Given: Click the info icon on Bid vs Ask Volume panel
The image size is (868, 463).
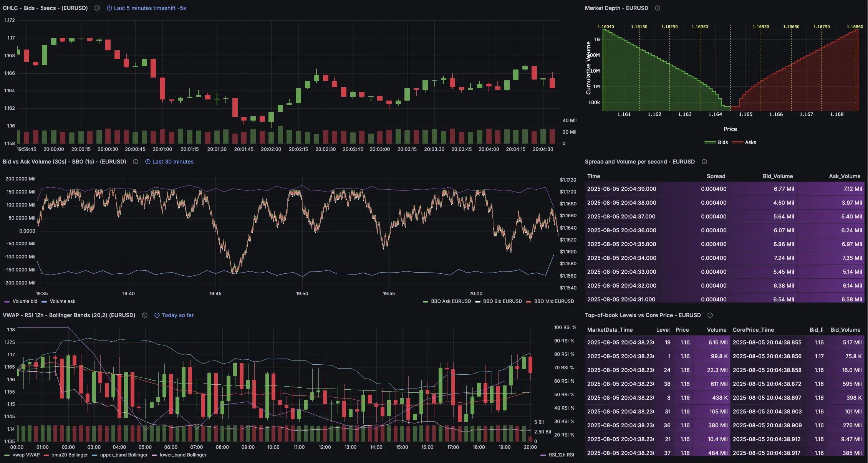Looking at the screenshot, I should [135, 162].
